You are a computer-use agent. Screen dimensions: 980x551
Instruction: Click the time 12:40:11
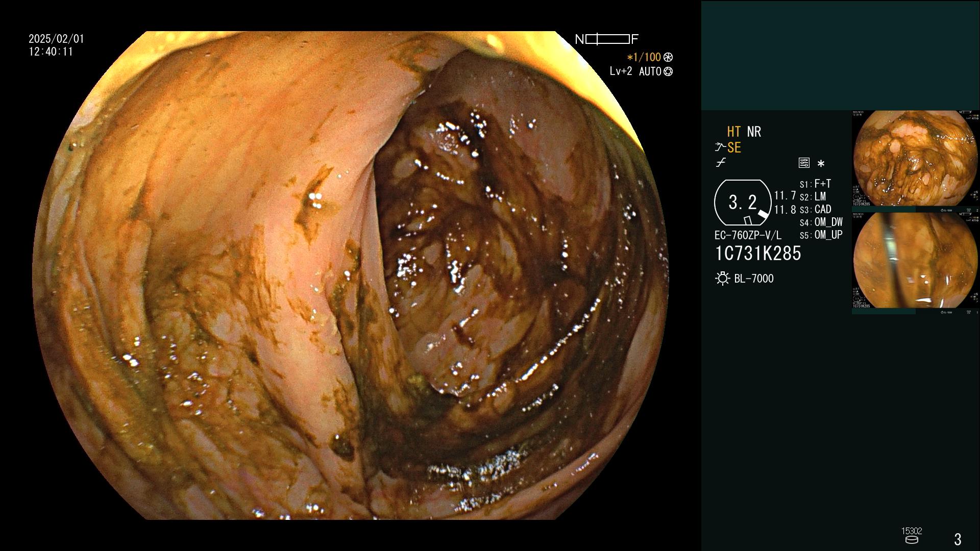[51, 52]
